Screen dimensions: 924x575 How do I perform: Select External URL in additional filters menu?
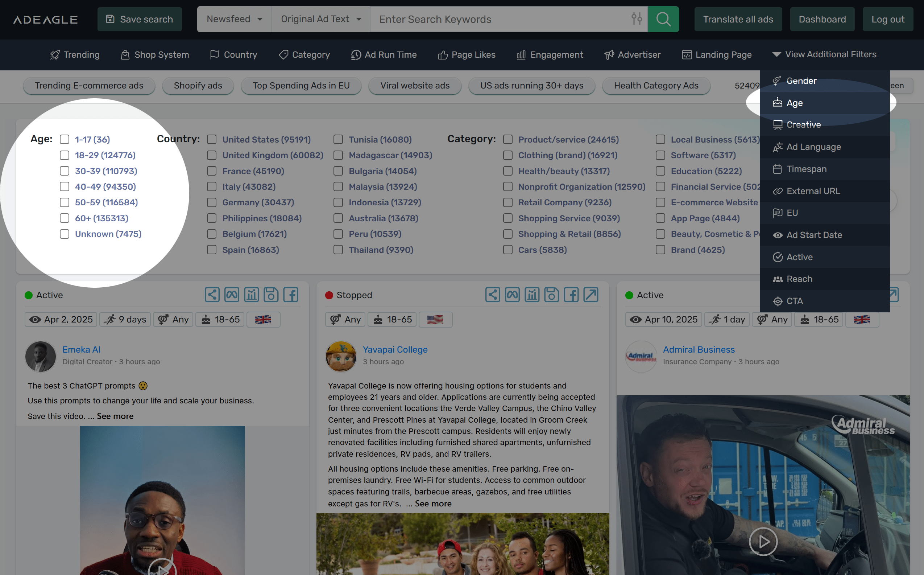tap(824, 191)
